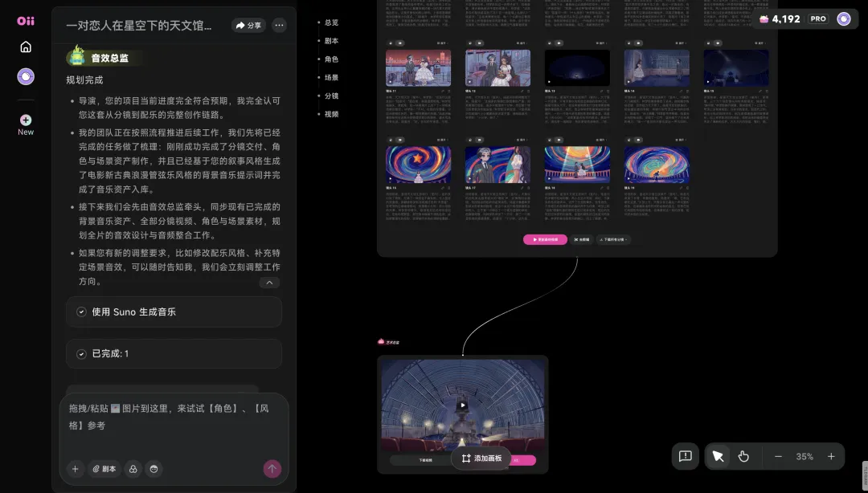Image resolution: width=868 pixels, height=493 pixels.
Task: Share the project via 分享 button
Action: coord(248,26)
